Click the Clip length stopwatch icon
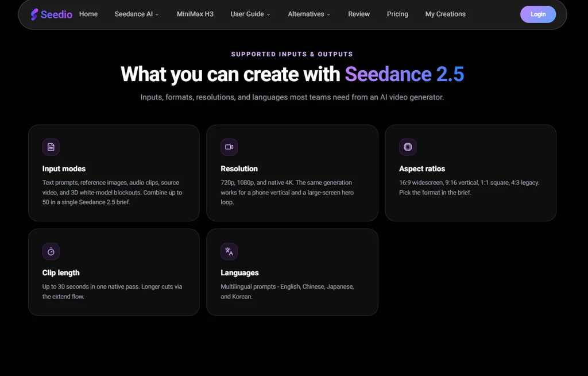Viewport: 588px width, 376px height. [x=51, y=251]
